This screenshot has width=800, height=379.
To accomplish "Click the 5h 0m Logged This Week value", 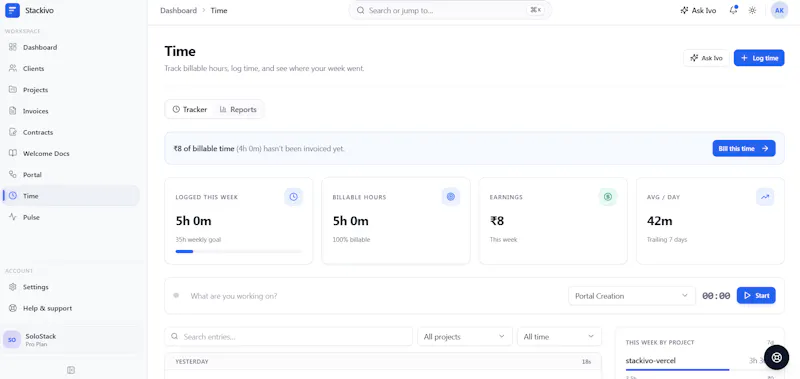I will pyautogui.click(x=193, y=221).
